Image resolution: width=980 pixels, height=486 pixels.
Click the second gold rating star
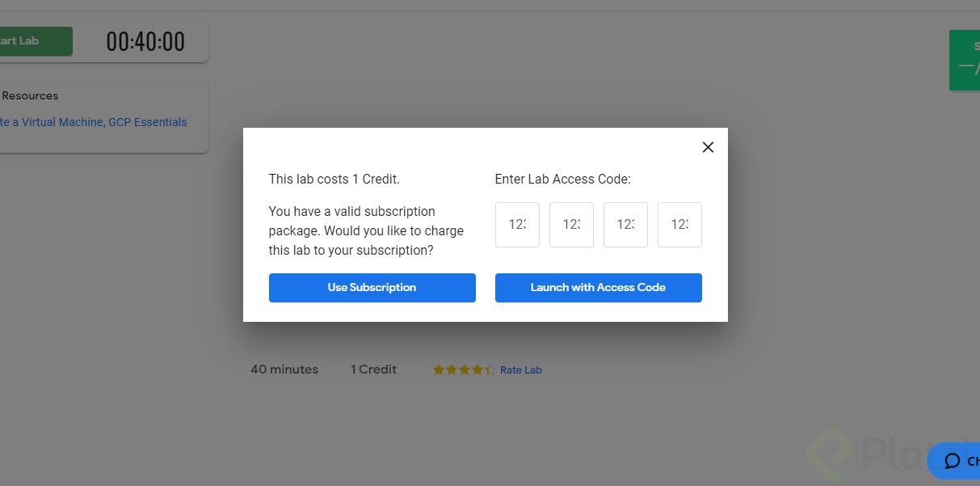point(452,370)
